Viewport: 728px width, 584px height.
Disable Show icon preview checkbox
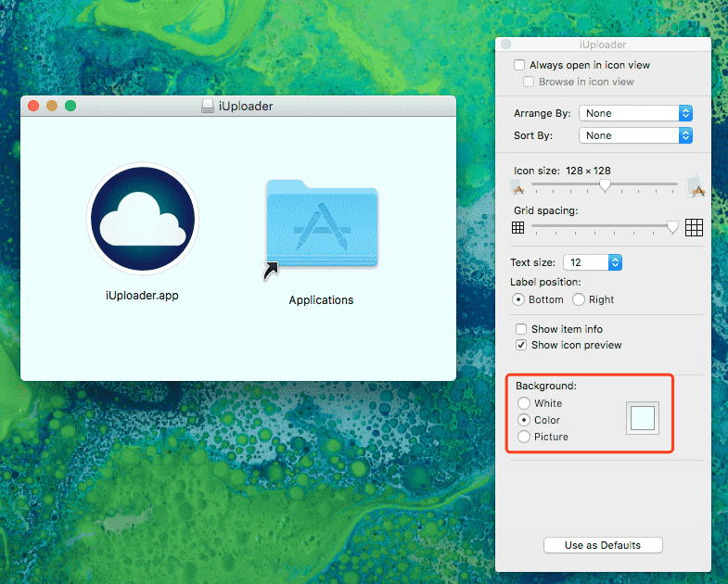(521, 345)
